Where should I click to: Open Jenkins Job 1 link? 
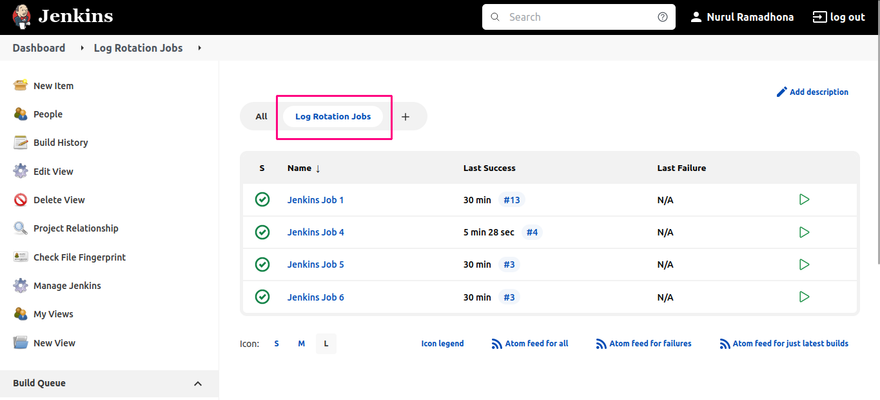point(315,200)
